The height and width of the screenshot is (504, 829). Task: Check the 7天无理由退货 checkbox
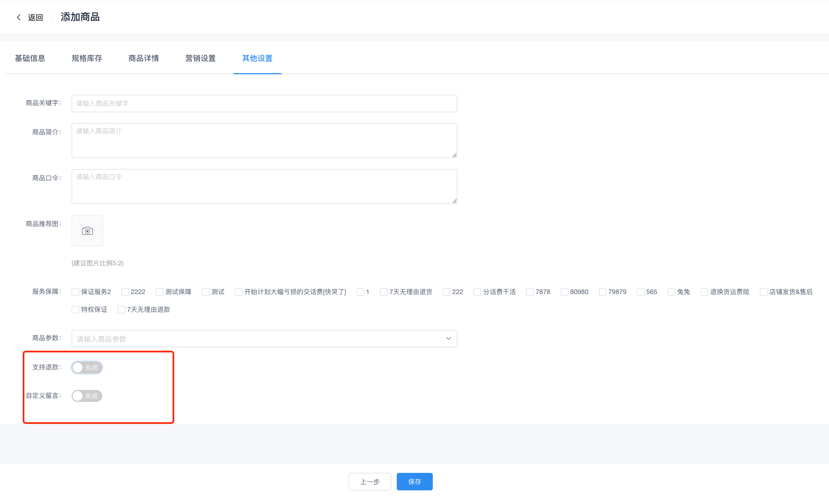384,292
